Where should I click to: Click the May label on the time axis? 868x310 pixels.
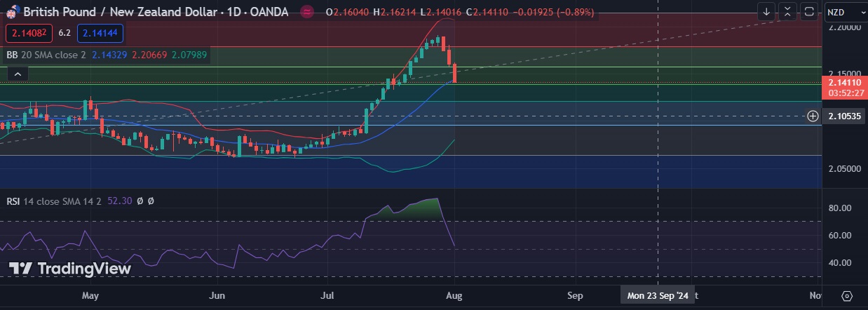(x=90, y=295)
